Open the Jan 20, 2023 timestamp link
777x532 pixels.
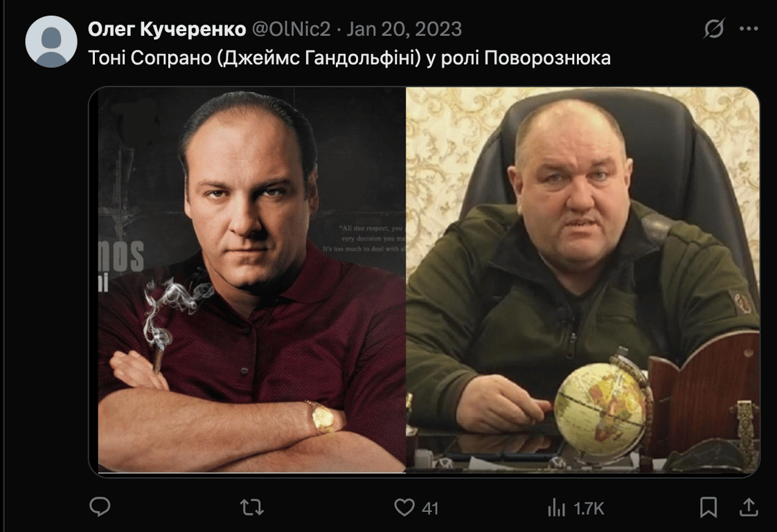click(x=404, y=29)
